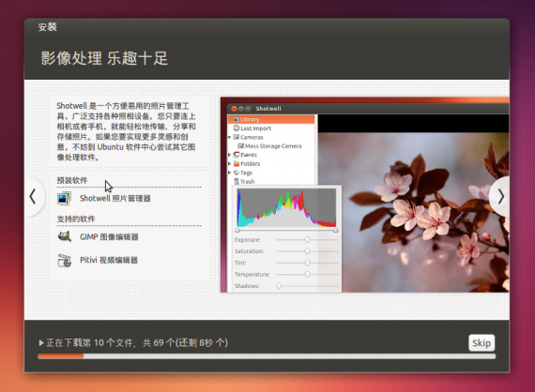
Task: Click the Saturation slider handle
Action: click(x=308, y=251)
